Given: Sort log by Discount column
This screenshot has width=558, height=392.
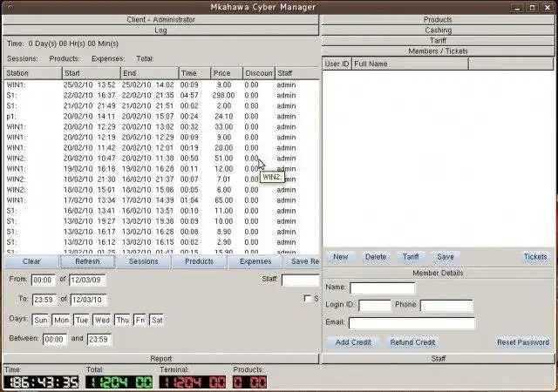Looking at the screenshot, I should pyautogui.click(x=259, y=73).
